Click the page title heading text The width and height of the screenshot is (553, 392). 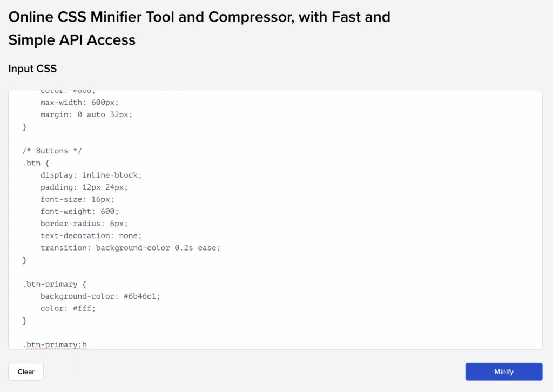click(199, 28)
